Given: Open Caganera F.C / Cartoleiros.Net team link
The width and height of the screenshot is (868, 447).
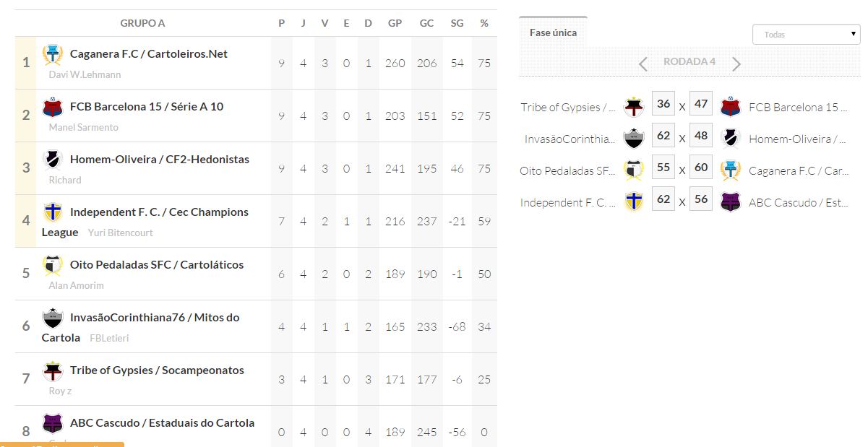Looking at the screenshot, I should (148, 53).
